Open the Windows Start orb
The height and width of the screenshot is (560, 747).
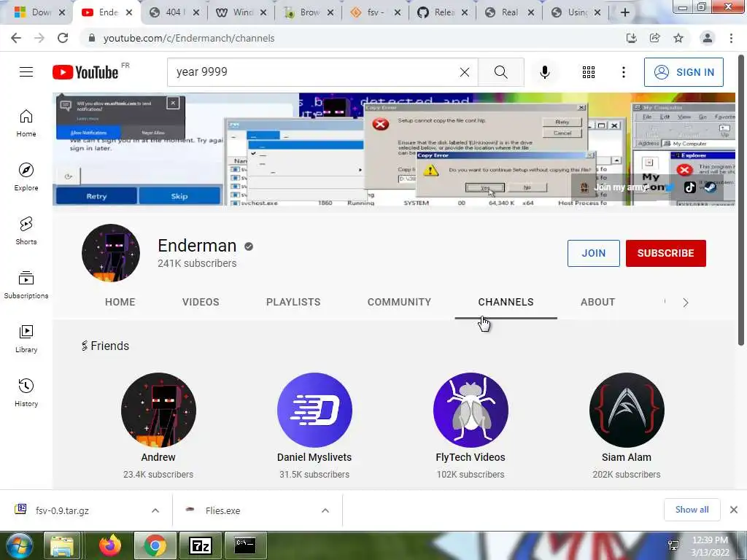pyautogui.click(x=19, y=545)
